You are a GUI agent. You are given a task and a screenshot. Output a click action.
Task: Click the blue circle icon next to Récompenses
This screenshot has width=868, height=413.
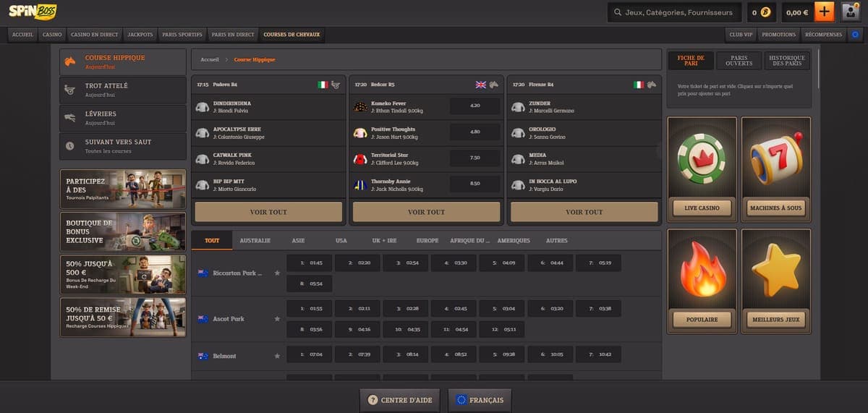tap(856, 34)
